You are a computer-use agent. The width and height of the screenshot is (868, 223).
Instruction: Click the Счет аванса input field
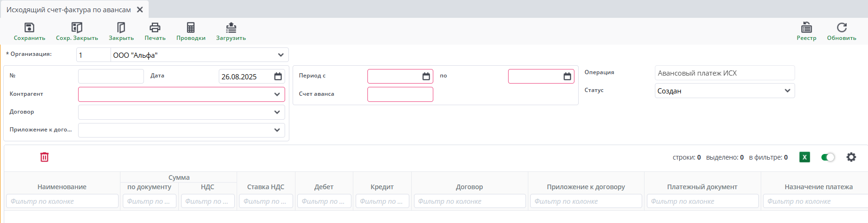(x=400, y=94)
